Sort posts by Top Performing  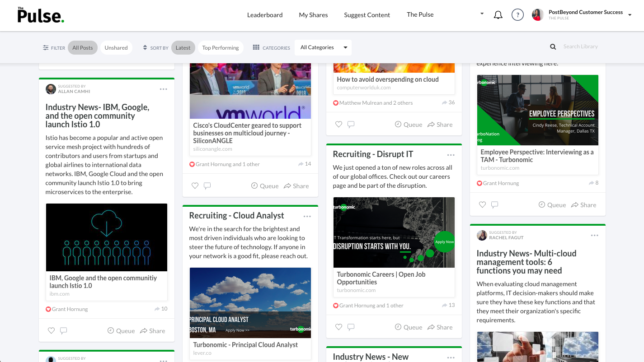(x=221, y=48)
